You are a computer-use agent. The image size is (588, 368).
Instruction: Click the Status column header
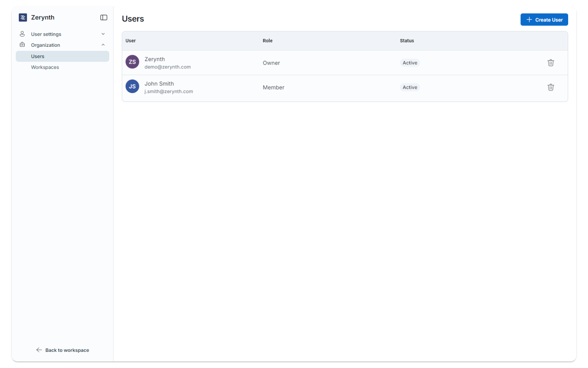pos(407,41)
